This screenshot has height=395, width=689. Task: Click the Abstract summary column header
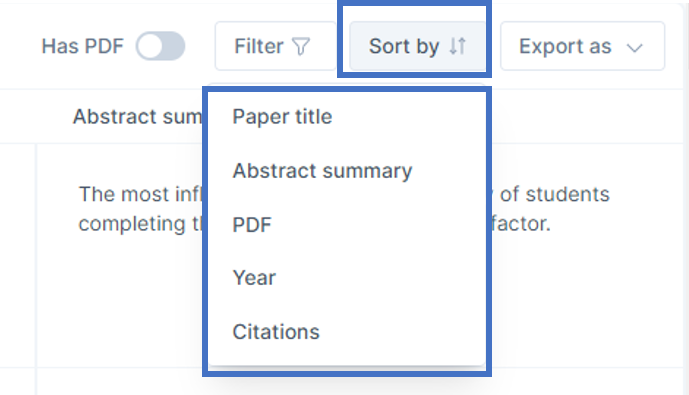click(x=138, y=117)
